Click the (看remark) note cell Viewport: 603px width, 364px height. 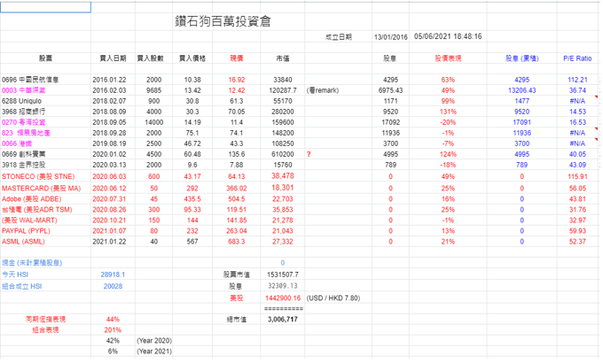323,90
